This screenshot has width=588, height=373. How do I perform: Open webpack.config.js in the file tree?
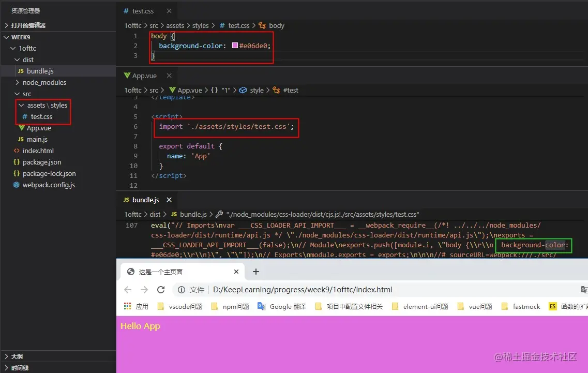click(x=49, y=185)
